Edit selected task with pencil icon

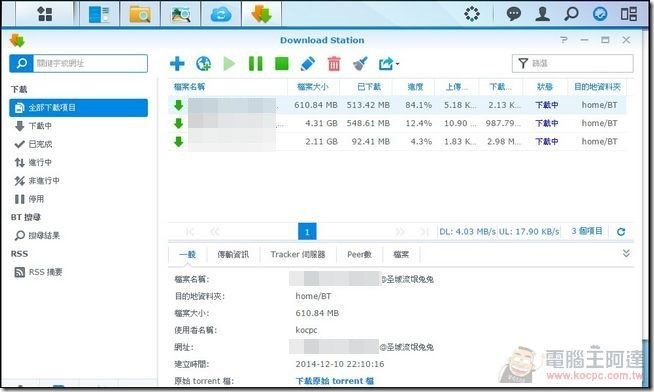tap(308, 63)
